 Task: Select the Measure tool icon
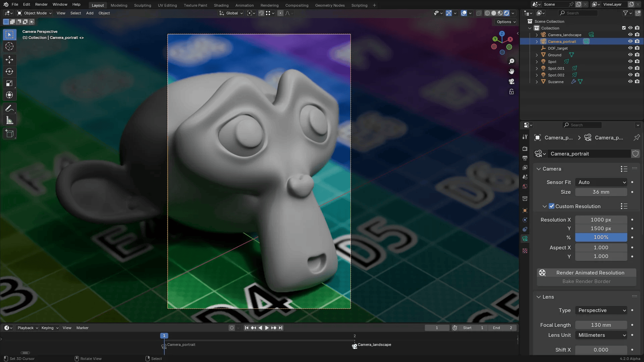[9, 120]
